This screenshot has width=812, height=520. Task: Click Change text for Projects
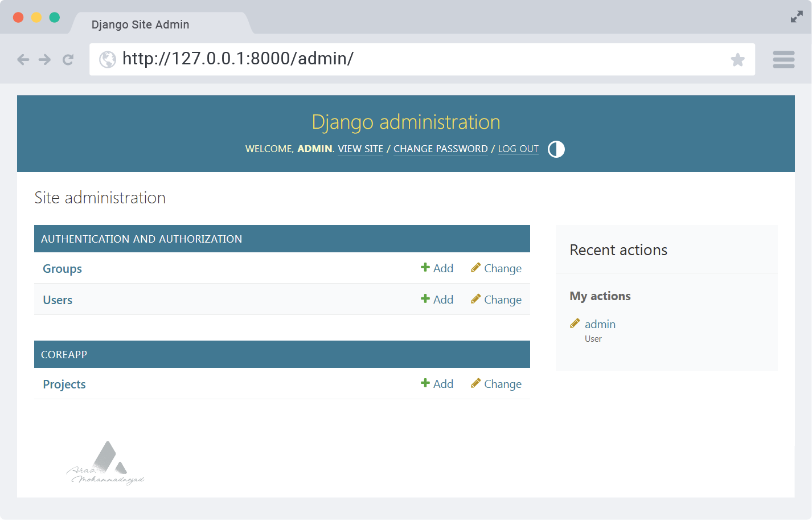click(x=503, y=384)
